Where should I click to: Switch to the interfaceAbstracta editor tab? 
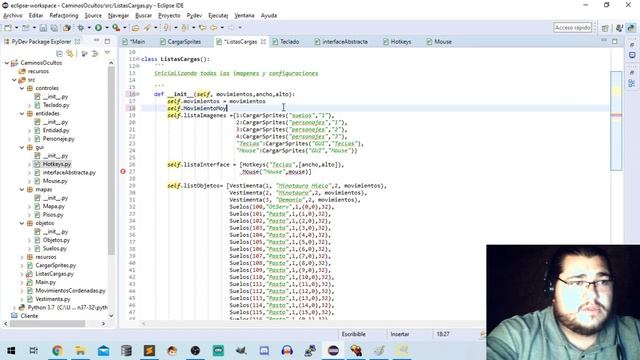(341, 42)
